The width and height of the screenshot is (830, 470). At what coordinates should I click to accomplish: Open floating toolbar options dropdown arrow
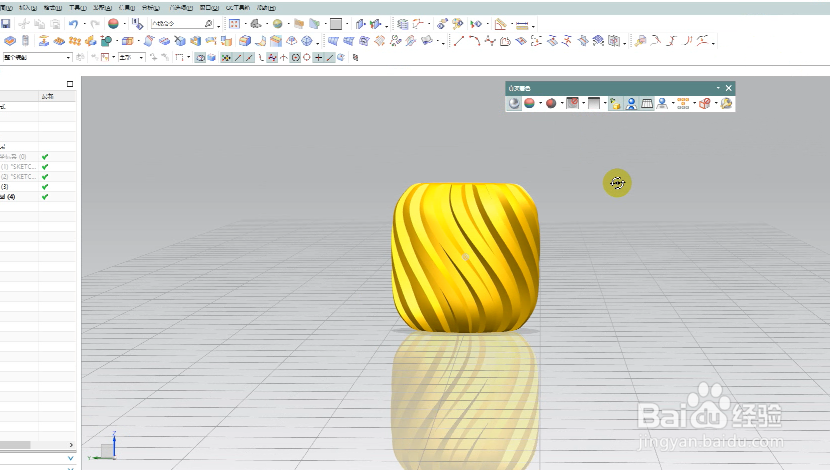(718, 88)
